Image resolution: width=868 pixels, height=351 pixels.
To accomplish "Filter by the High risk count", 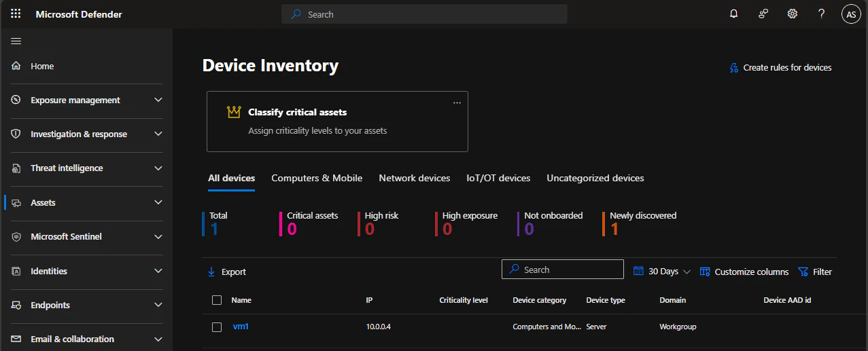I will point(379,223).
